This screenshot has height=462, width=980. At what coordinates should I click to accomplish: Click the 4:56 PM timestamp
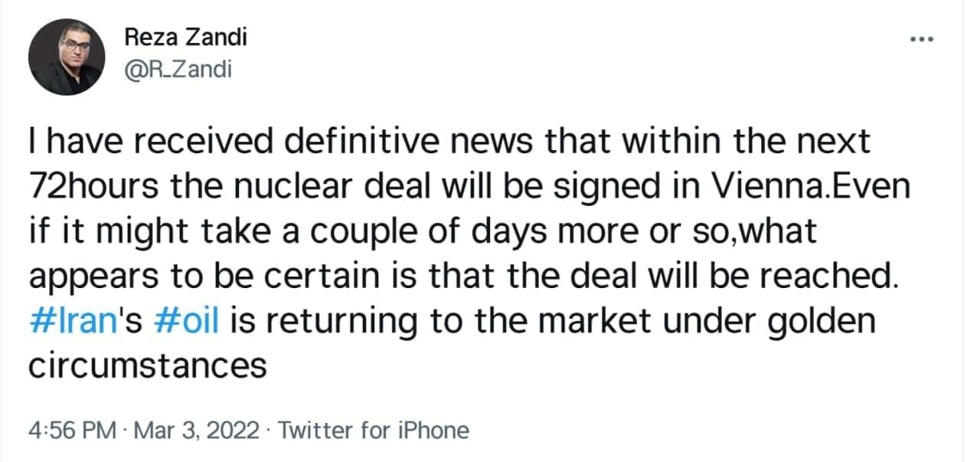71,430
